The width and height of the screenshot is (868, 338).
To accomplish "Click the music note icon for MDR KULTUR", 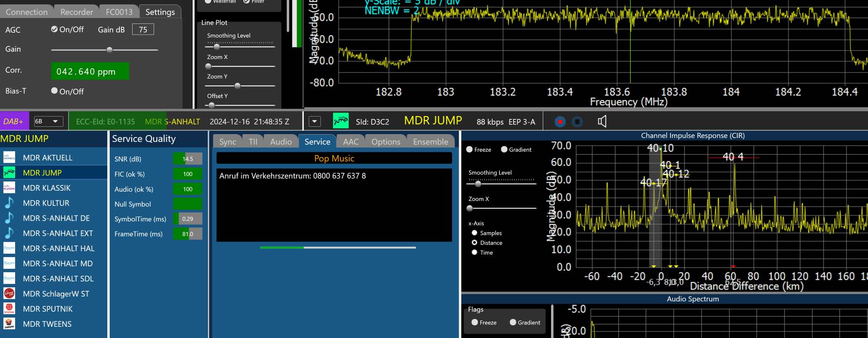I will tap(9, 203).
